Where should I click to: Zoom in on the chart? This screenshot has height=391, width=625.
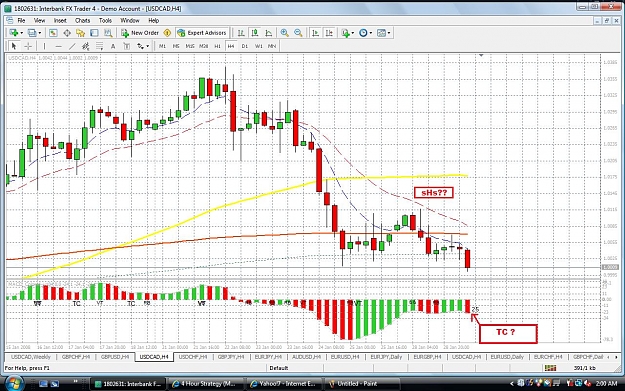pyautogui.click(x=285, y=33)
